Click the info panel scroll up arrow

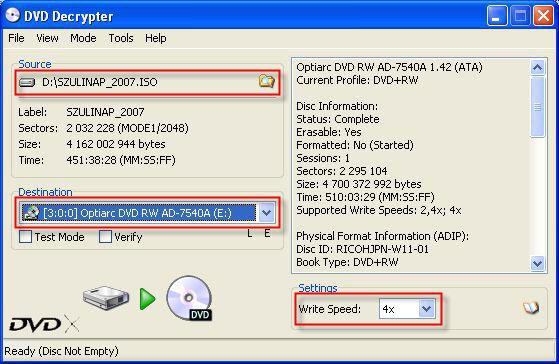coord(538,67)
